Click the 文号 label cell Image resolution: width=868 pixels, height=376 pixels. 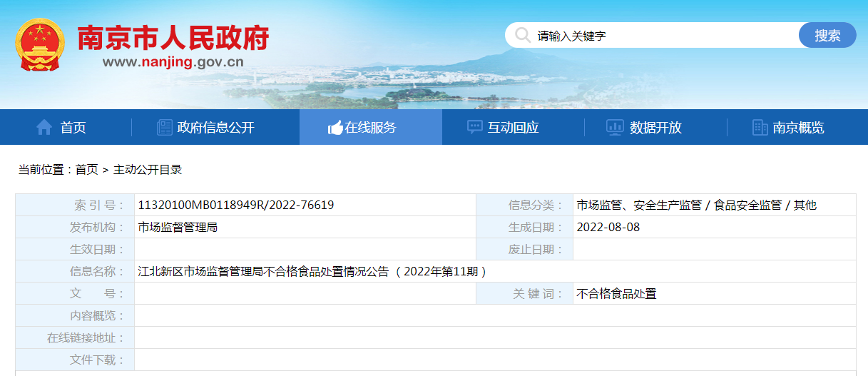(x=75, y=294)
